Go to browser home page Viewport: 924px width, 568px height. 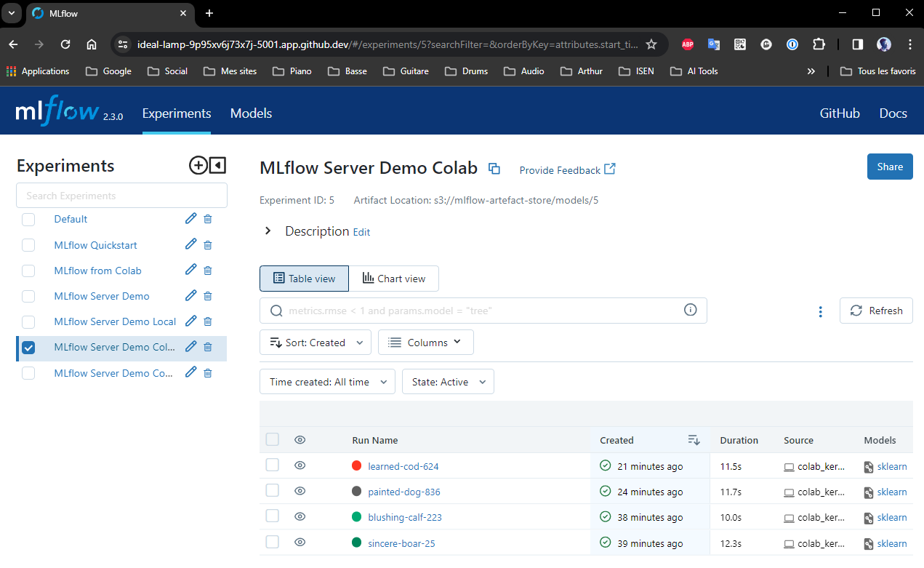tap(92, 44)
